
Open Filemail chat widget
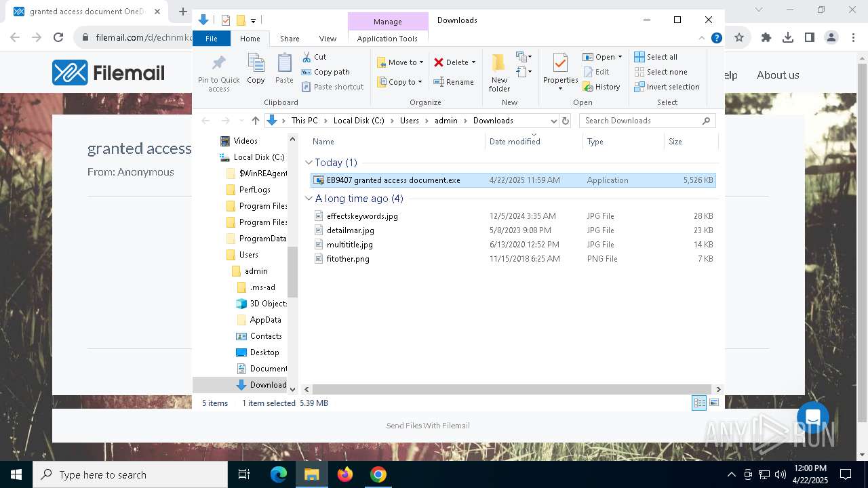[813, 418]
